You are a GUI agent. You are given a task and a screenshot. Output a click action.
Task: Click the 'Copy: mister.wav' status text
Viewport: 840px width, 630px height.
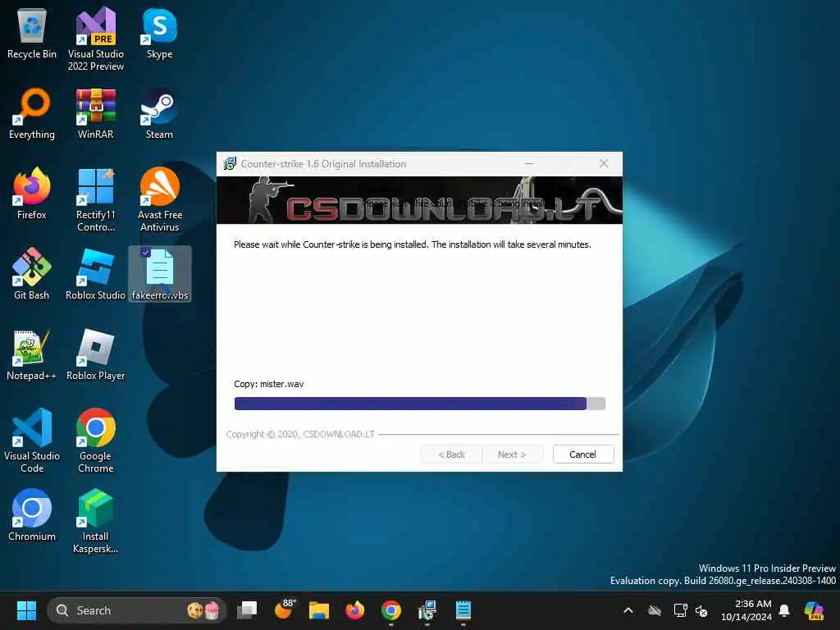[269, 384]
